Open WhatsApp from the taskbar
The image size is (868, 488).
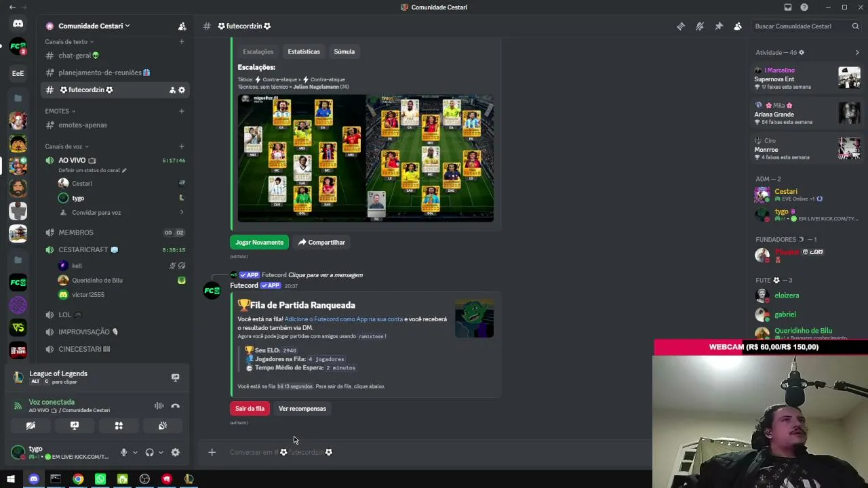100,479
